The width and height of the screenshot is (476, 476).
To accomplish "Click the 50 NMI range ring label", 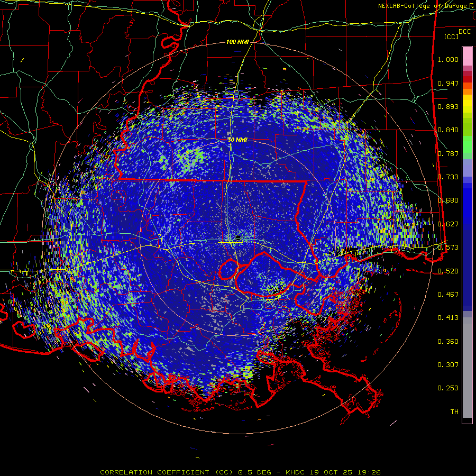I will coord(237,140).
